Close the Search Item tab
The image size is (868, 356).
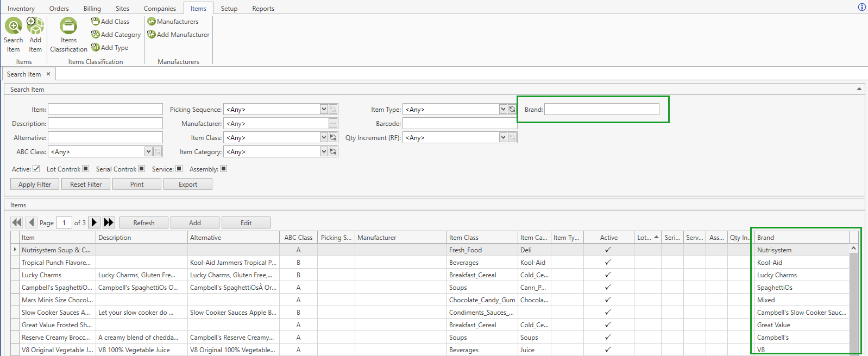click(48, 74)
